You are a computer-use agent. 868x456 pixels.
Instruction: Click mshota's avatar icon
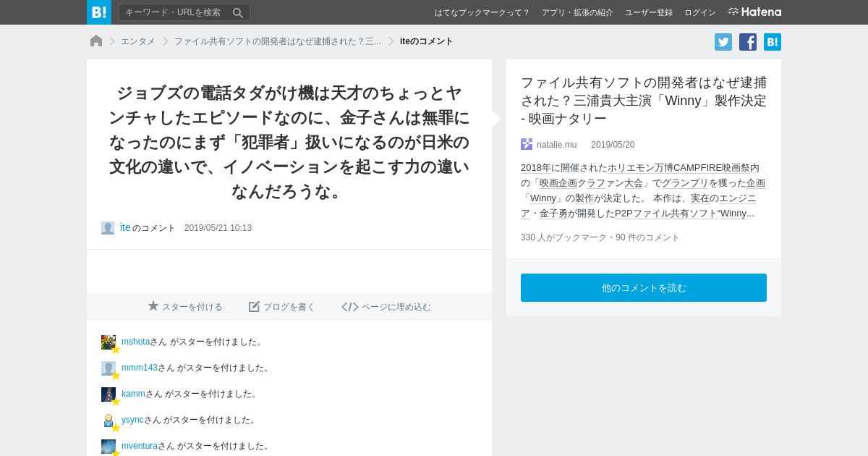click(109, 342)
